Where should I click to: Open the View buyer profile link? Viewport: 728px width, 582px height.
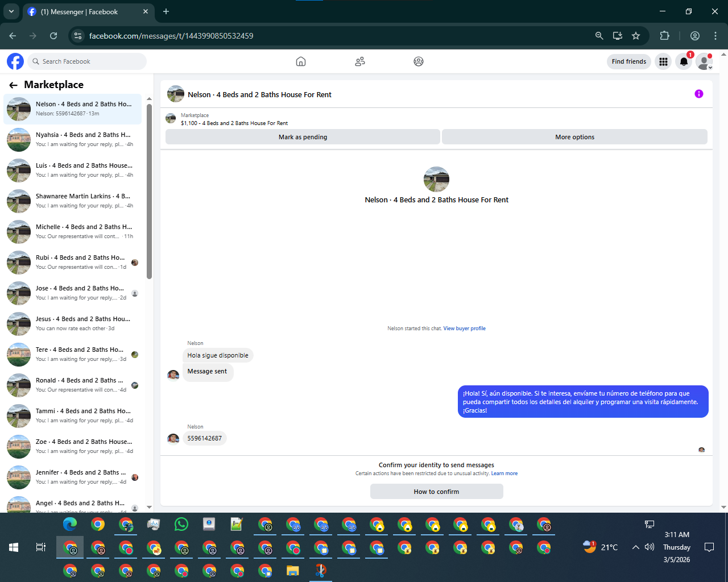[x=465, y=329]
